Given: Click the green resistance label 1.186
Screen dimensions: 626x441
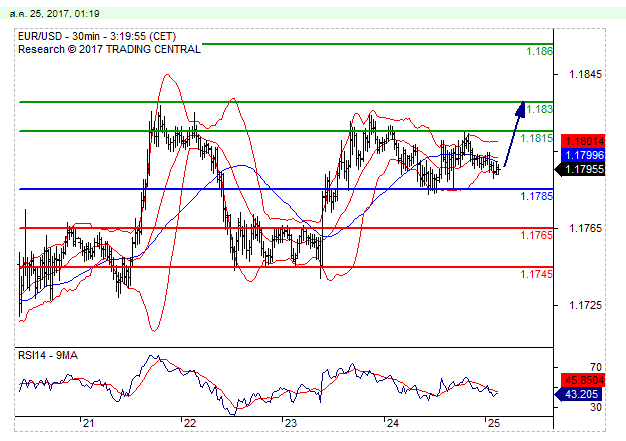Looking at the screenshot, I should [539, 51].
